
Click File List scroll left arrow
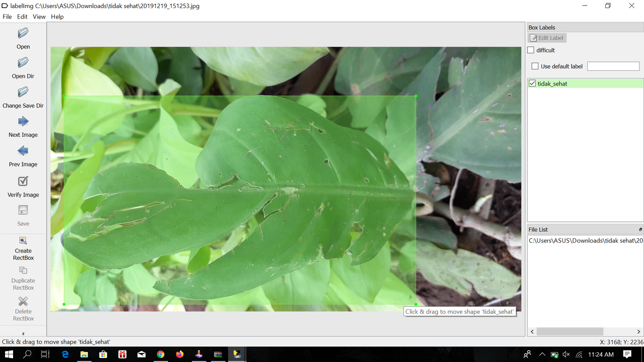click(x=532, y=332)
